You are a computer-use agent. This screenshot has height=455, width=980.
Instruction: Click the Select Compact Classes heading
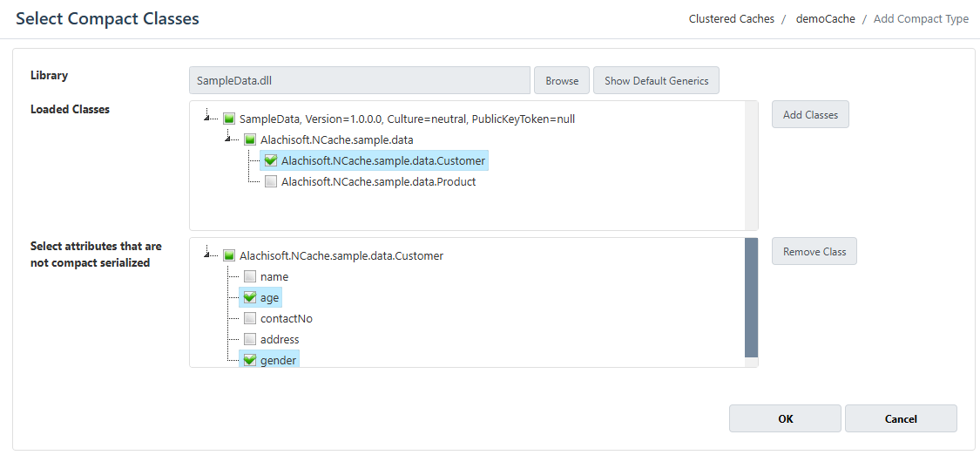tap(107, 19)
